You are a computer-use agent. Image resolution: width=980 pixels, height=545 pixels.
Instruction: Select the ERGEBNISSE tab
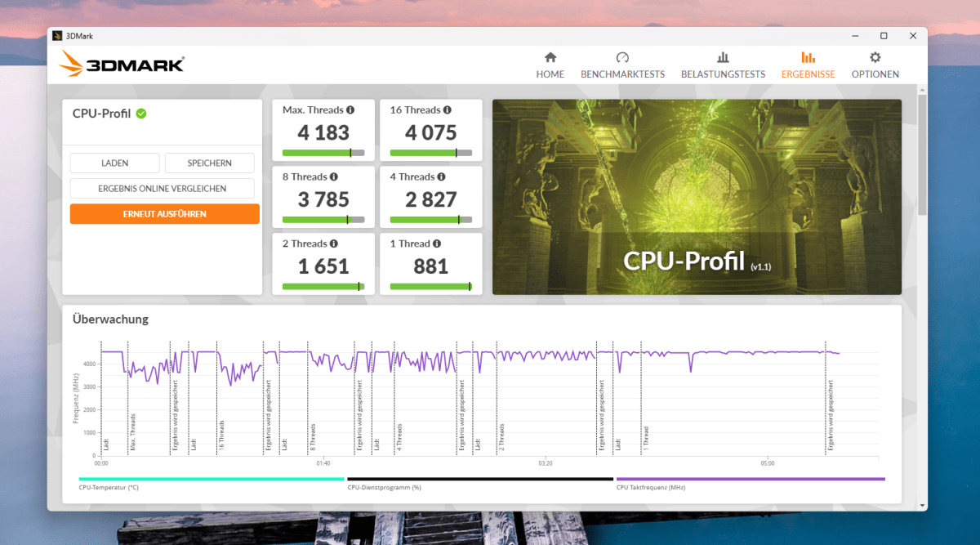point(808,65)
